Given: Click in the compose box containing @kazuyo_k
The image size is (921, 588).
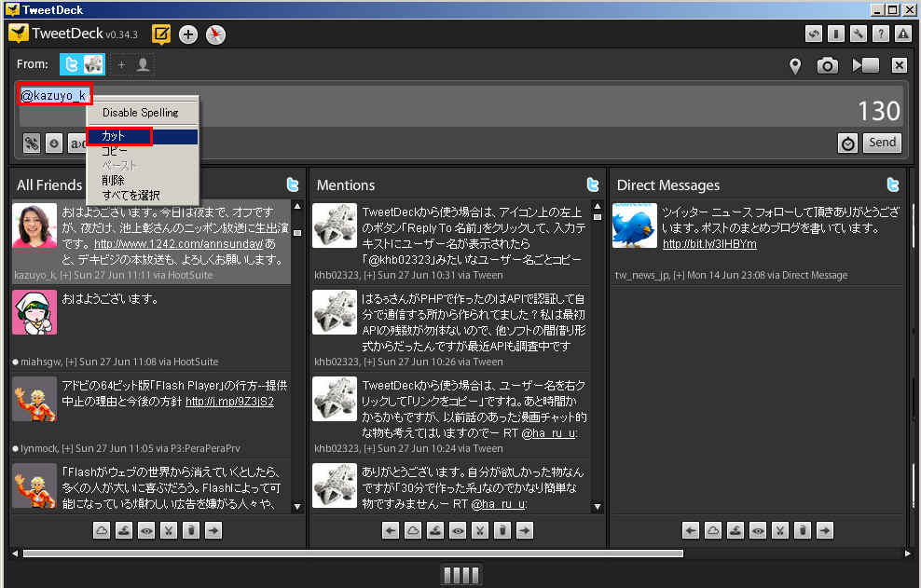Looking at the screenshot, I should click(x=460, y=107).
